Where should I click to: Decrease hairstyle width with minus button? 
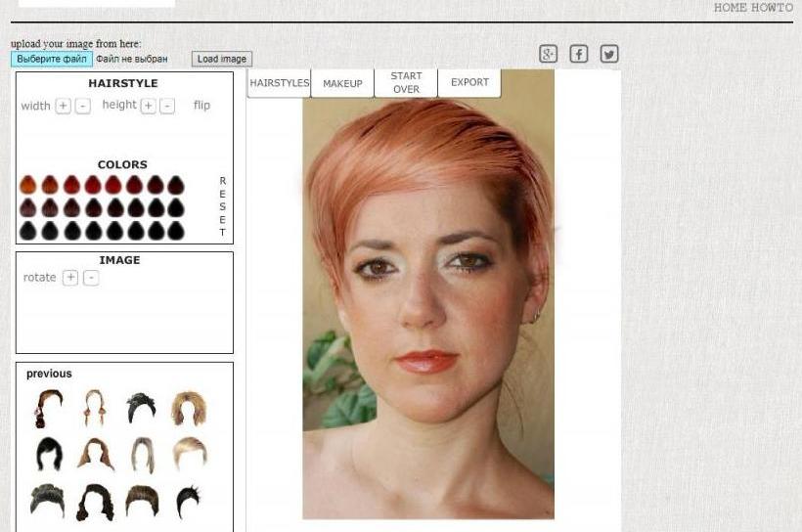point(83,106)
